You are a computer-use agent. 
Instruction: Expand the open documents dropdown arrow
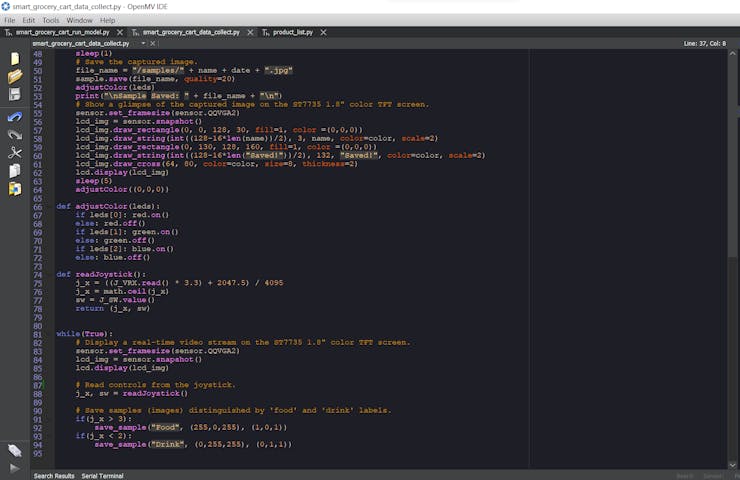(142, 44)
